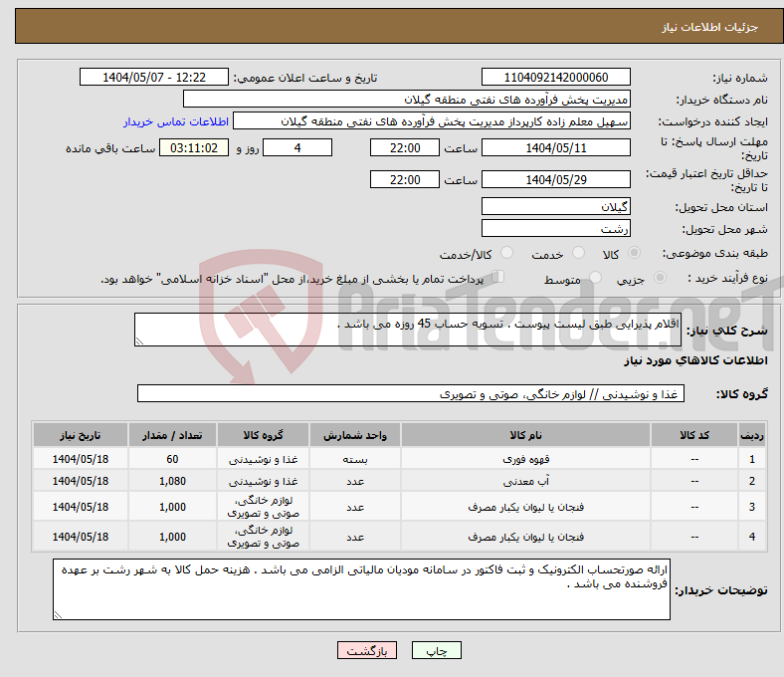Select the کالا radio button
The width and height of the screenshot is (784, 677).
coord(635,254)
